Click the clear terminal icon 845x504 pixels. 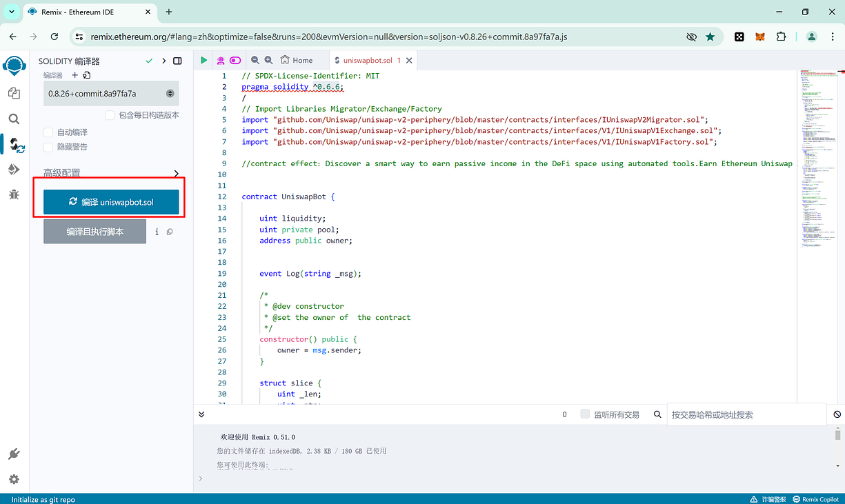click(837, 414)
